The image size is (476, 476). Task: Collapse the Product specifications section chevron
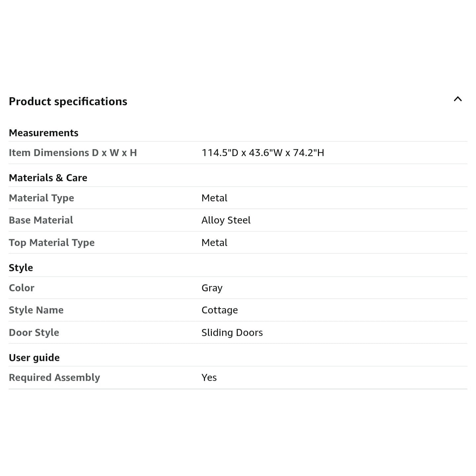pos(457,99)
